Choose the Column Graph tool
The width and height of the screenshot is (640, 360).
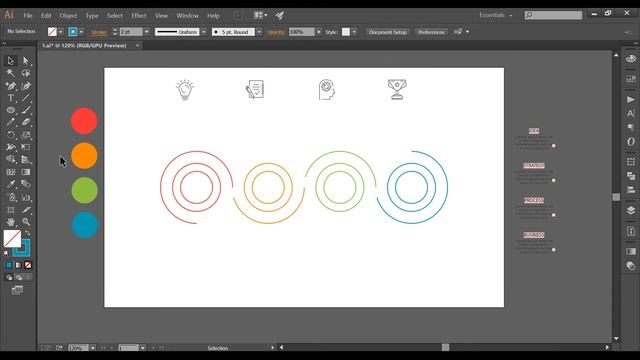point(26,198)
